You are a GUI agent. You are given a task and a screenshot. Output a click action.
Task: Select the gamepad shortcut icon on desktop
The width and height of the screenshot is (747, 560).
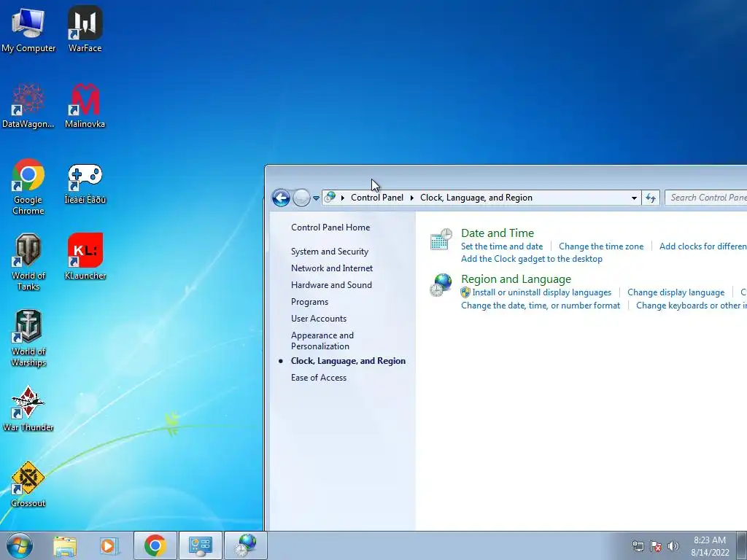click(x=85, y=184)
